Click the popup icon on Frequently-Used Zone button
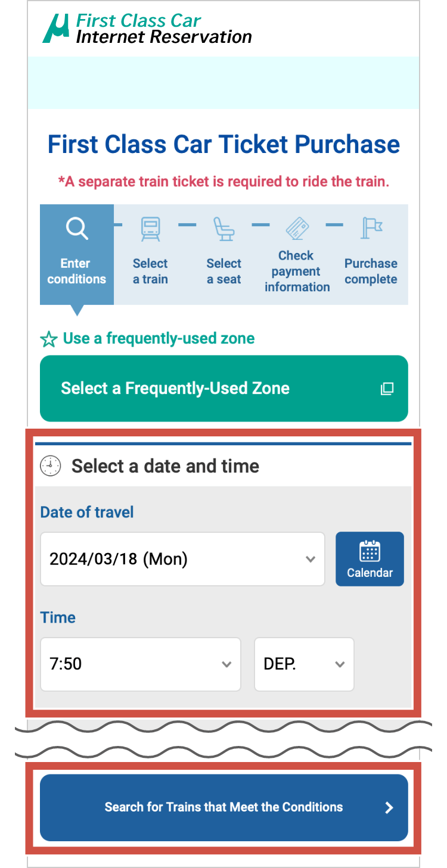 tap(387, 389)
